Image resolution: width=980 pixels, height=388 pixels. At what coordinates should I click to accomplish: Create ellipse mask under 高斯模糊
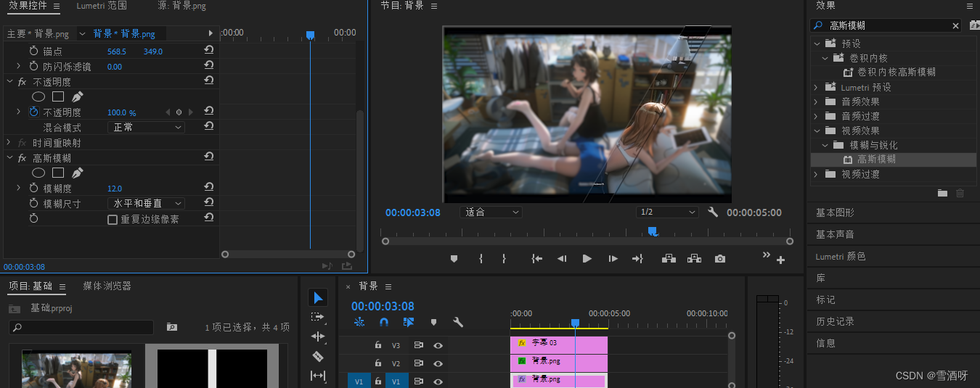[38, 173]
